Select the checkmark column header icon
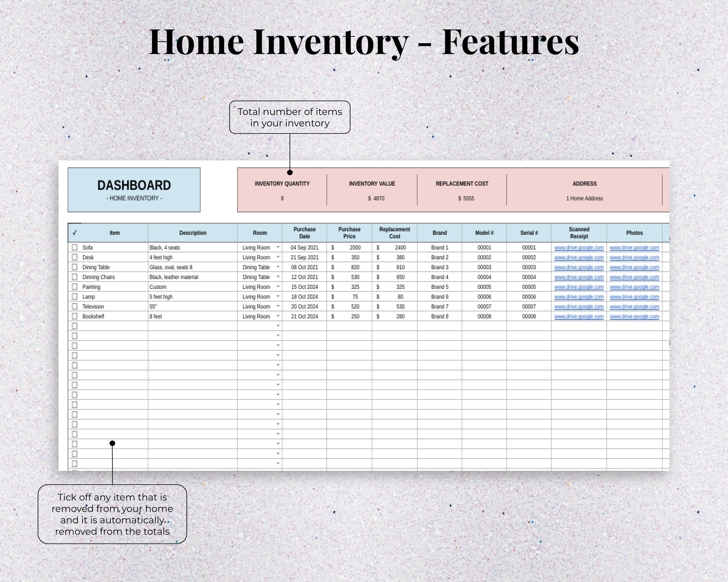The image size is (728, 582). pyautogui.click(x=75, y=233)
